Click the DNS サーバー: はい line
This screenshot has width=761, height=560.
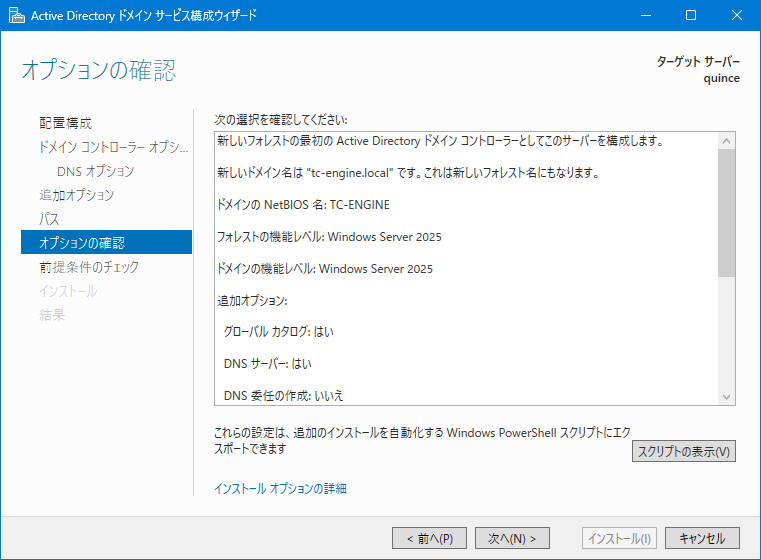[267, 364]
